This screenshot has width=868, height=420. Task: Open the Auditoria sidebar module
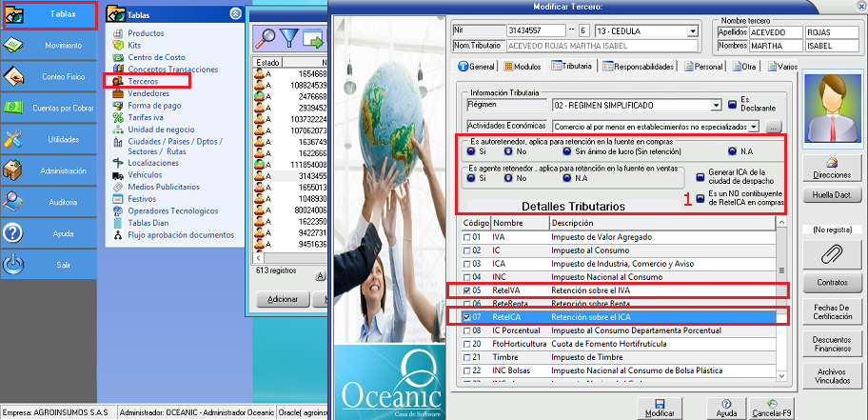coord(49,202)
